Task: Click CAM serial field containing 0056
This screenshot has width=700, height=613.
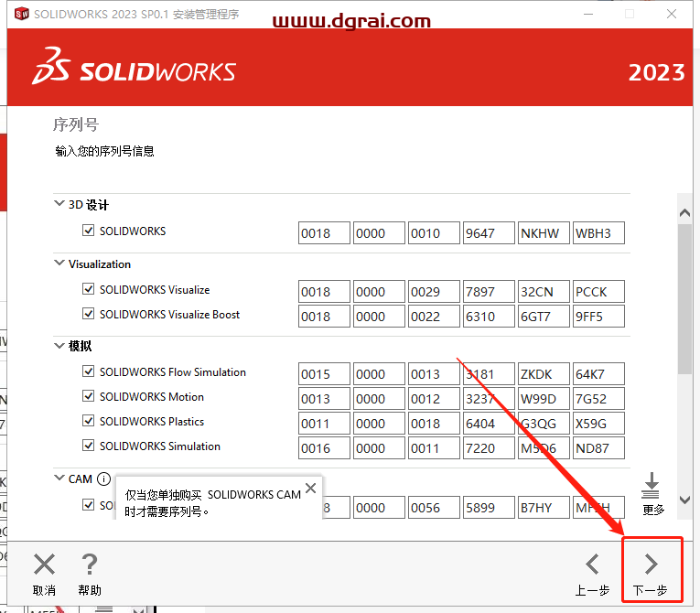Action: pos(434,507)
